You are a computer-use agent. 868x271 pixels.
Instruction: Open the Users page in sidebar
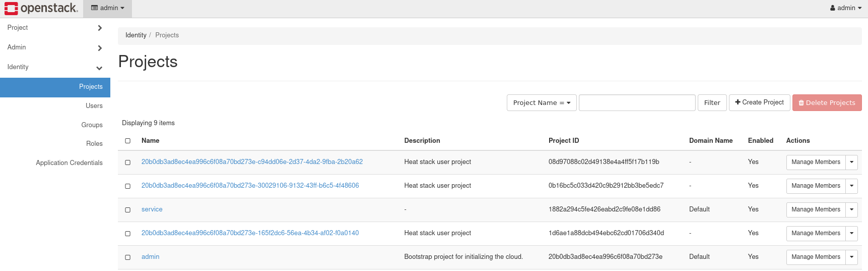pyautogui.click(x=94, y=106)
